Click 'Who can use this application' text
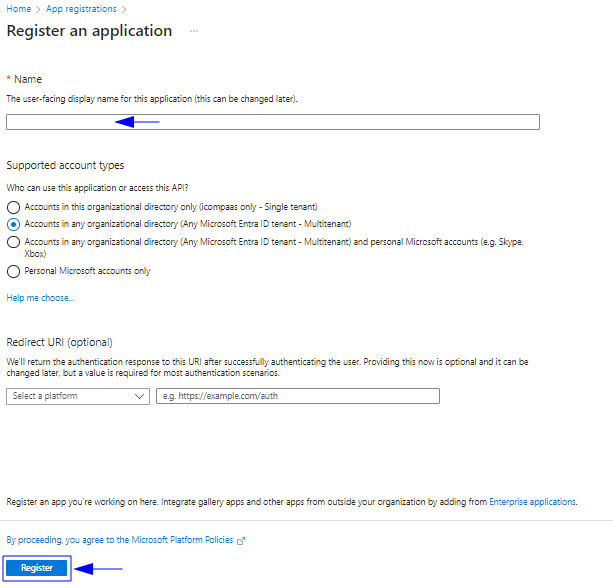 click(x=97, y=188)
